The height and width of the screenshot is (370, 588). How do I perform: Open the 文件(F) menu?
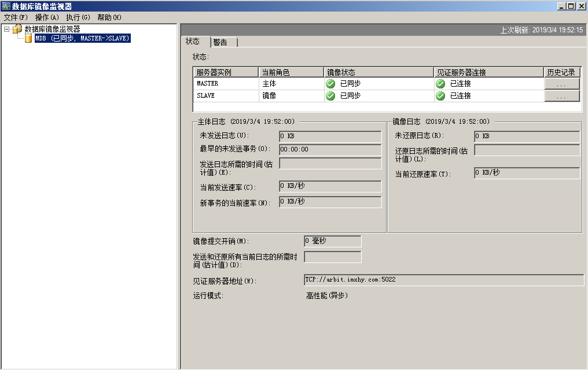tap(16, 17)
